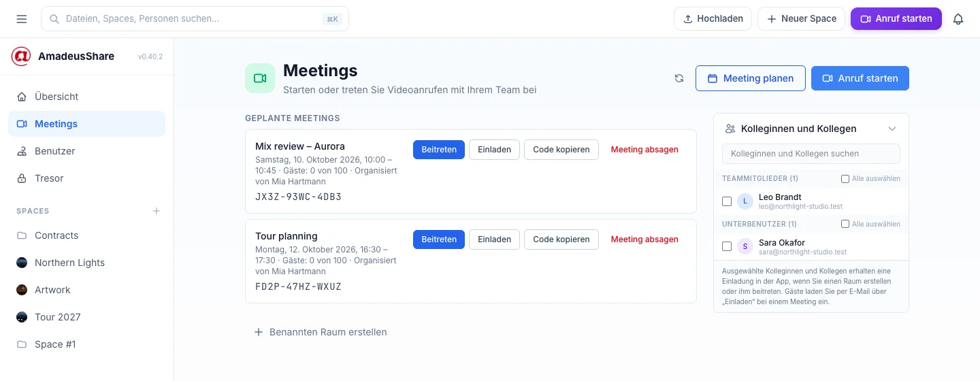This screenshot has height=381, width=980.
Task: Click the people icon in Kolleginnen header
Action: (730, 129)
